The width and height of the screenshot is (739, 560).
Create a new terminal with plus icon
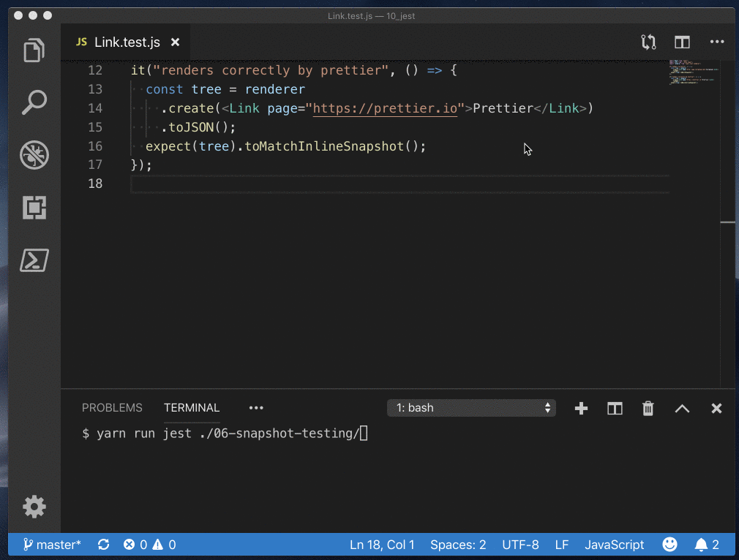[581, 409]
